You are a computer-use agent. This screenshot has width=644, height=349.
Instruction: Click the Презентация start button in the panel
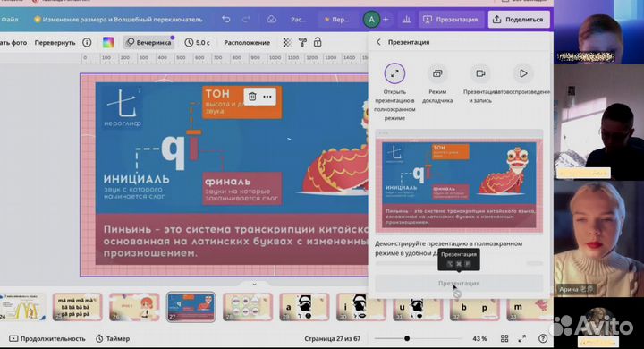pyautogui.click(x=459, y=284)
